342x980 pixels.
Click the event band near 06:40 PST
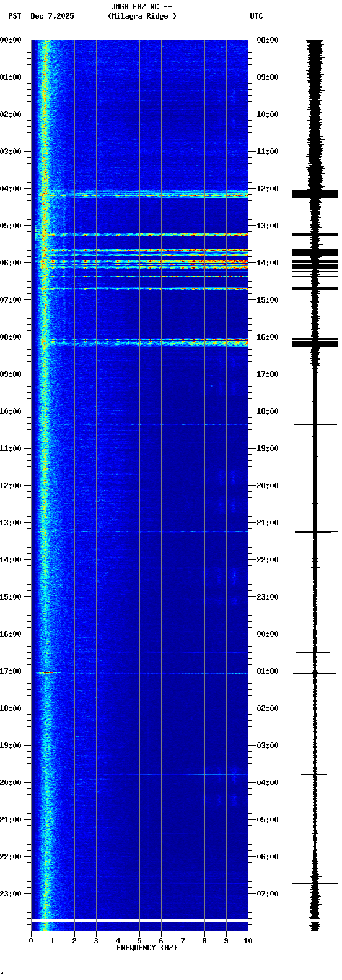pos(139,288)
